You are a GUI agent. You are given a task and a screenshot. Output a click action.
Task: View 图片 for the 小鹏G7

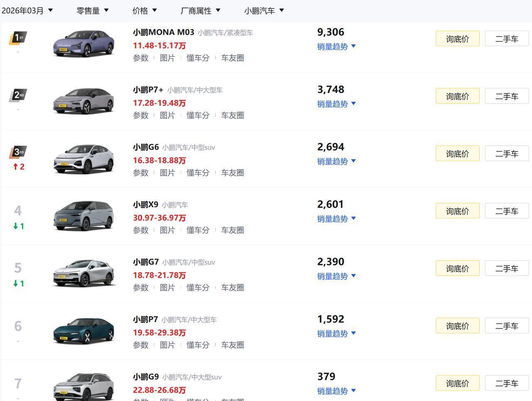[x=168, y=287]
